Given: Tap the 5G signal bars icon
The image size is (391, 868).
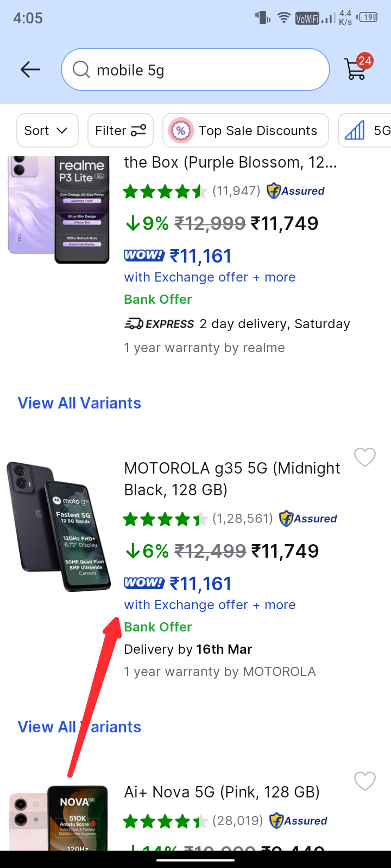Looking at the screenshot, I should (x=355, y=130).
